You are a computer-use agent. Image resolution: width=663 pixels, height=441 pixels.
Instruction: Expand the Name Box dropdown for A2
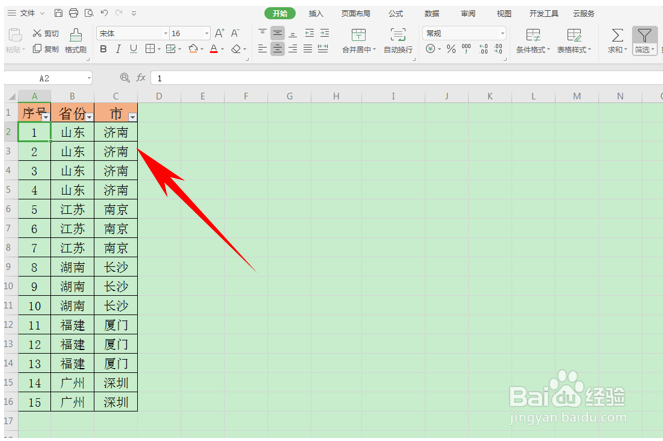pos(89,78)
